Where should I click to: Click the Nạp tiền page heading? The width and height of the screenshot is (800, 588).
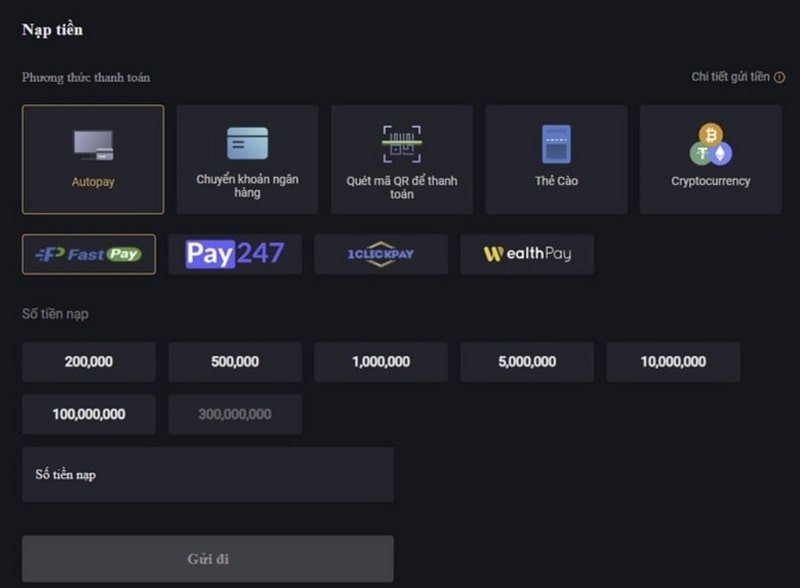point(52,30)
